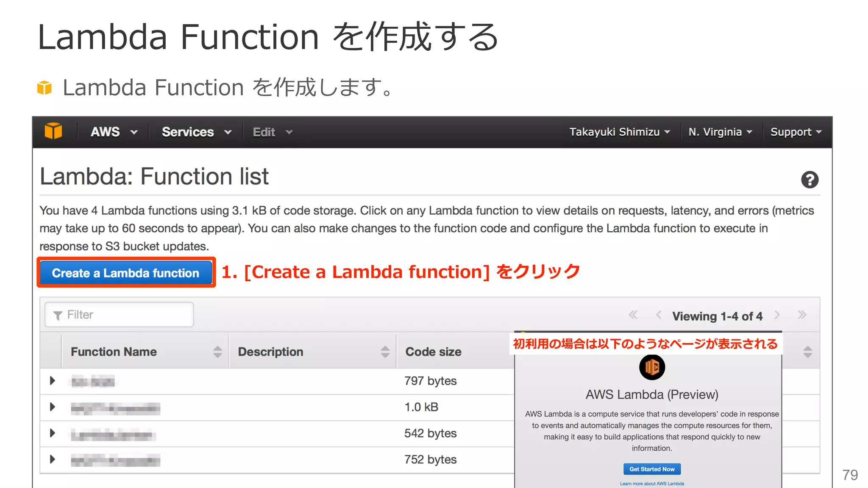Open the Services dropdown menu
Screen dimensions: 868x488
[x=197, y=132]
